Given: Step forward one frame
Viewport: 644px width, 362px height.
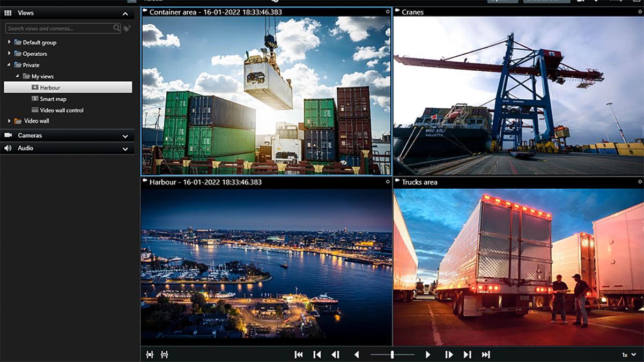Looking at the screenshot, I should point(449,354).
